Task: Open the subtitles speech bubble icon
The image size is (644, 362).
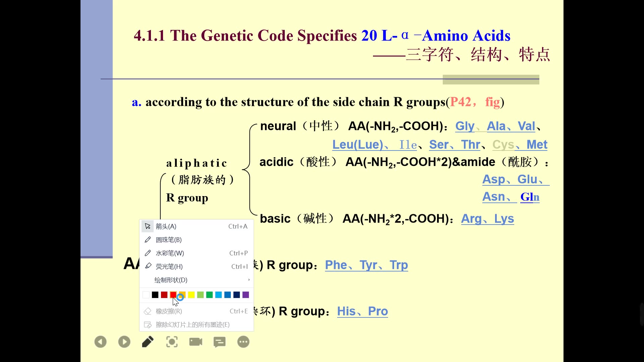Action: 219,342
